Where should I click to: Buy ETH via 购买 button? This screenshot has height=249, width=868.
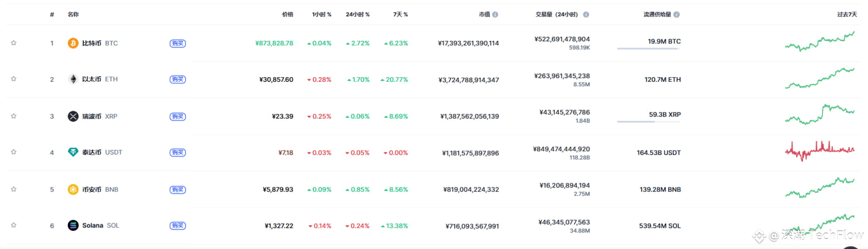[178, 79]
